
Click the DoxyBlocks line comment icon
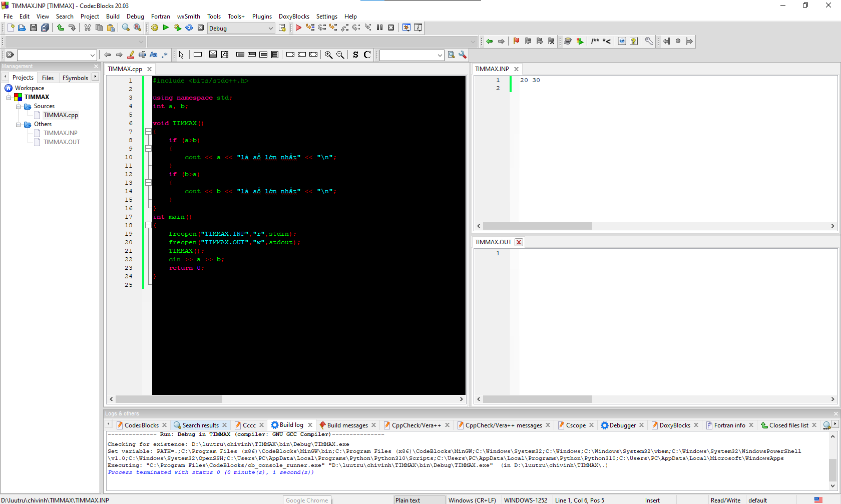pos(607,42)
